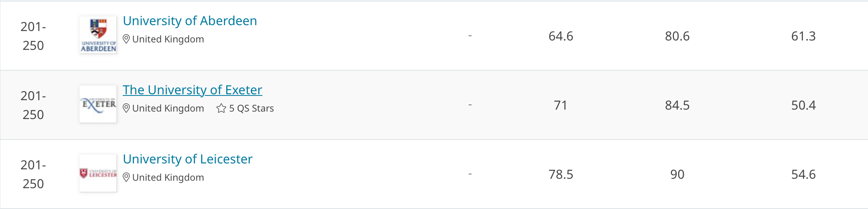This screenshot has width=868, height=209.
Task: Select the "5 QS Stars" label for Exeter
Action: 251,108
